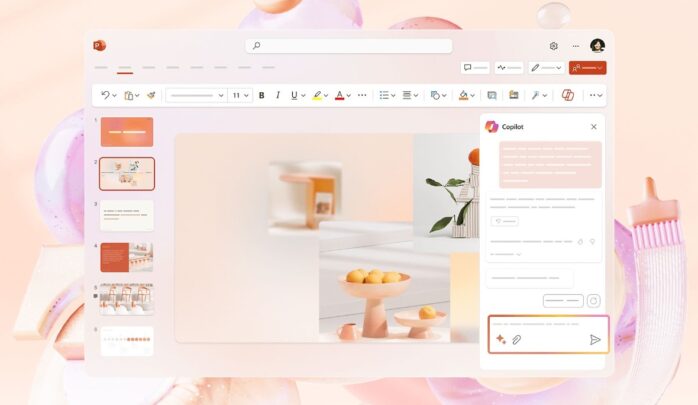Click the Copilot icon in the ribbon
This screenshot has width=698, height=405.
pyautogui.click(x=568, y=95)
